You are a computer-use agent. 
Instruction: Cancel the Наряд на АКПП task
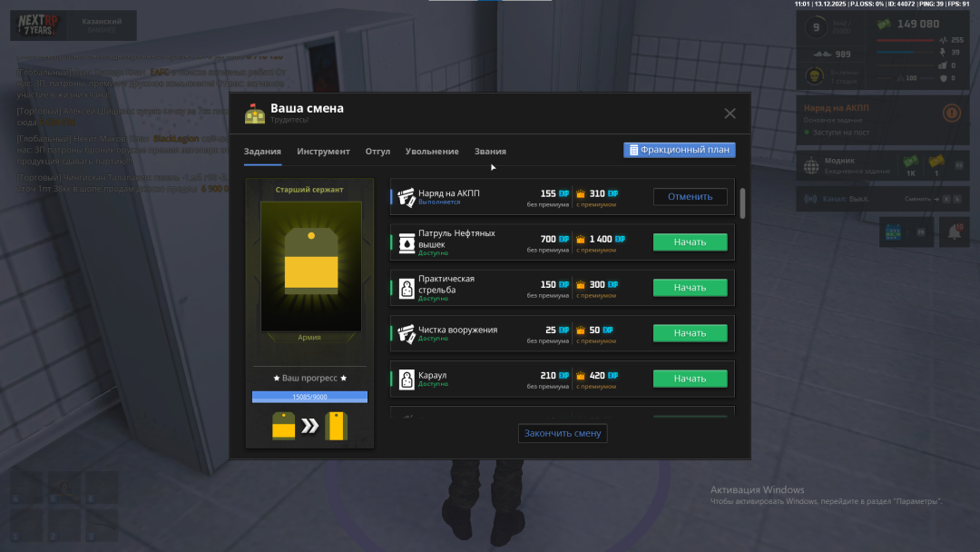(x=690, y=197)
